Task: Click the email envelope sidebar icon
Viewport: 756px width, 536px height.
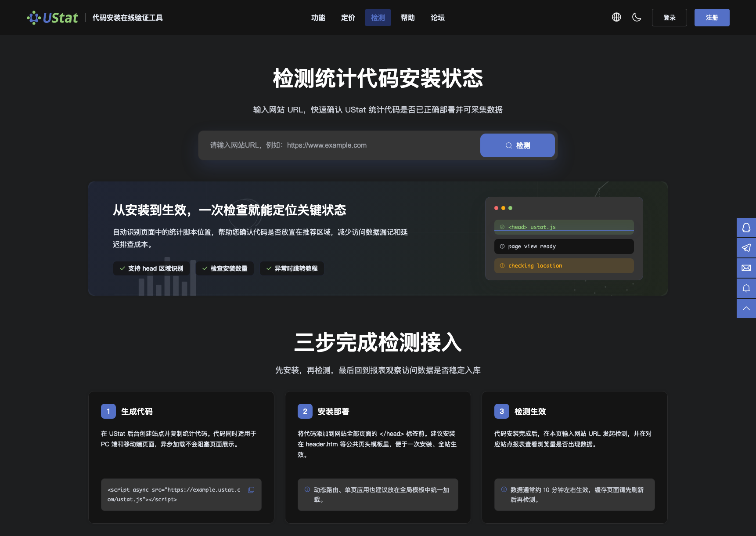Action: point(746,268)
